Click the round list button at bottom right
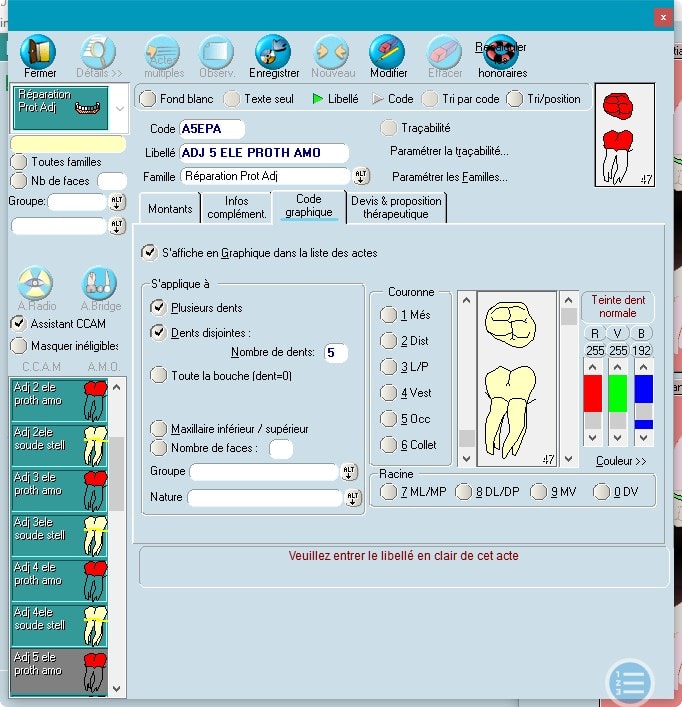The width and height of the screenshot is (682, 707). click(x=629, y=683)
